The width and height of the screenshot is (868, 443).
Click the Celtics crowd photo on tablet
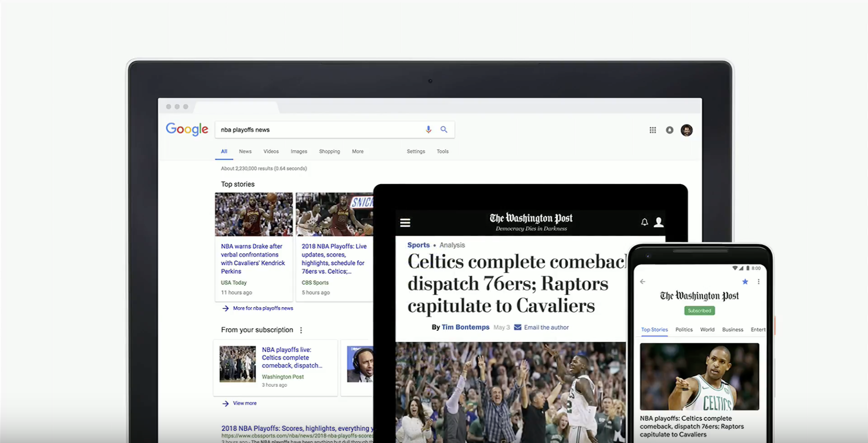pyautogui.click(x=511, y=392)
